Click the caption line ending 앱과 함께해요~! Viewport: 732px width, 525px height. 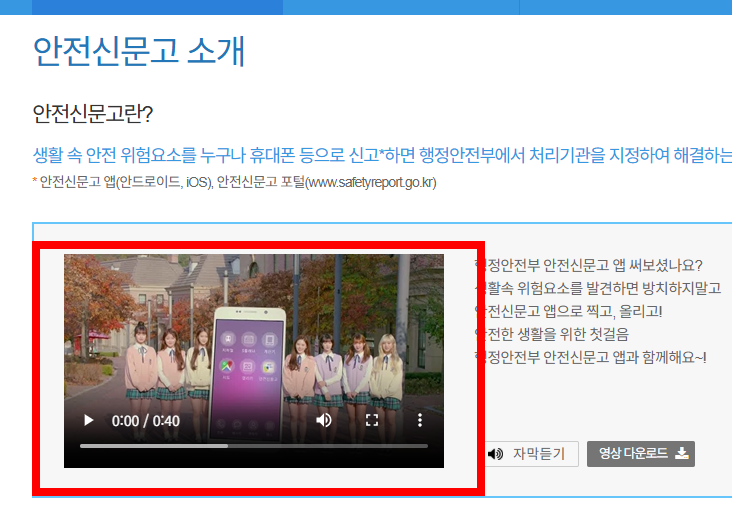(x=590, y=357)
